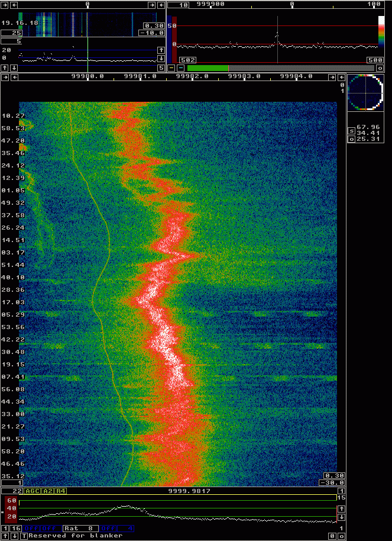Image resolution: width=392 pixels, height=541 pixels.
Task: Click the last left-arrow in wide spectrum header
Action: point(161,5)
